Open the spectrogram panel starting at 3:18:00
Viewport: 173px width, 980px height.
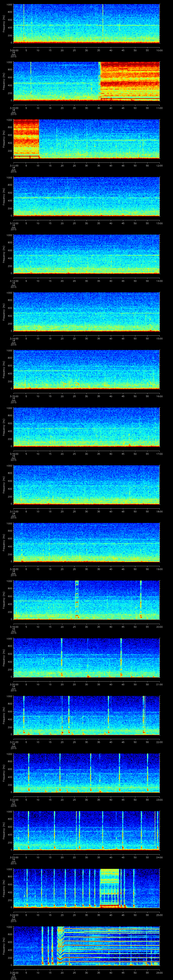pyautogui.click(x=86, y=543)
